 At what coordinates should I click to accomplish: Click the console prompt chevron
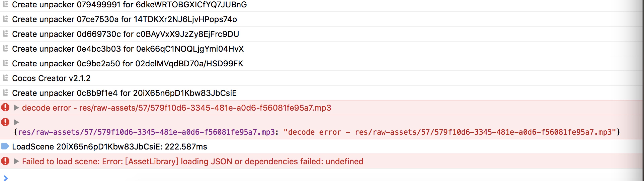[6, 178]
